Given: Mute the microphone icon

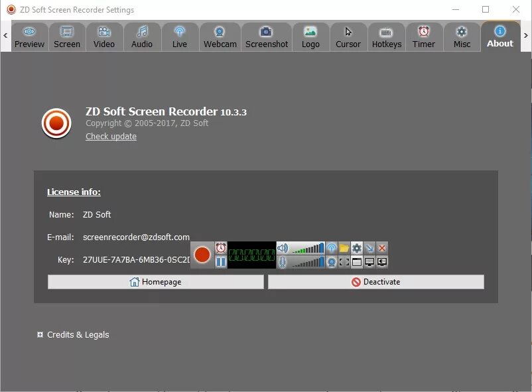Looking at the screenshot, I should 283,262.
